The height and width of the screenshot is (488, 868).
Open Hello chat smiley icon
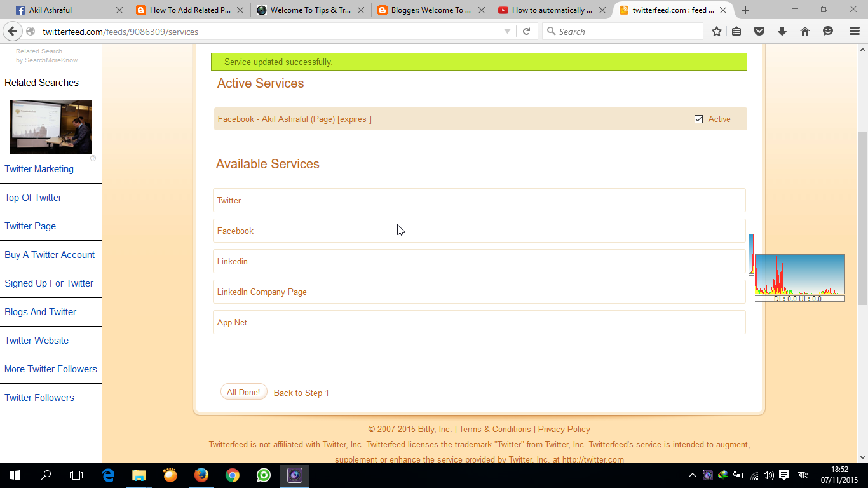click(828, 31)
